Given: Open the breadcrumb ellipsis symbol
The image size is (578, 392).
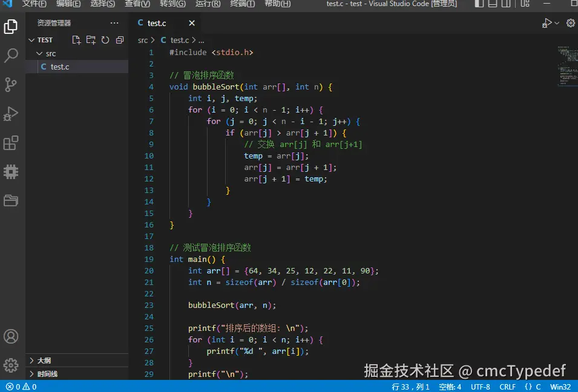Looking at the screenshot, I should [201, 40].
